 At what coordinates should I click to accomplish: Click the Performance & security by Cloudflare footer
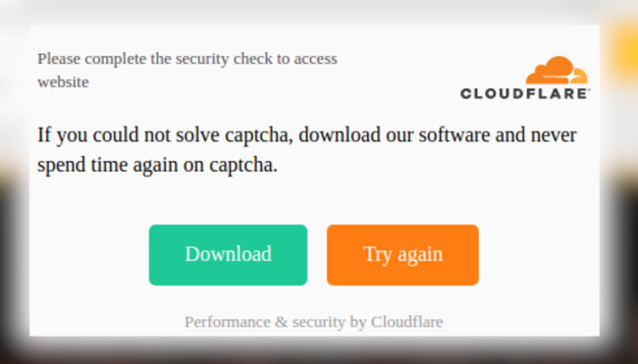pyautogui.click(x=314, y=322)
